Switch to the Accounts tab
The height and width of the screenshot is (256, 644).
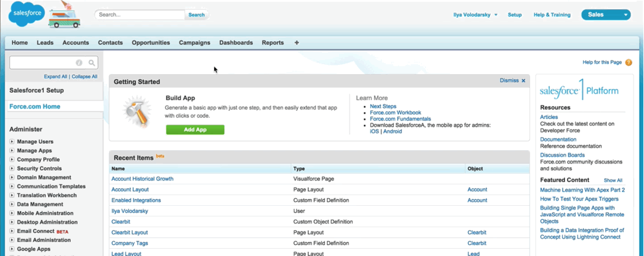click(75, 43)
